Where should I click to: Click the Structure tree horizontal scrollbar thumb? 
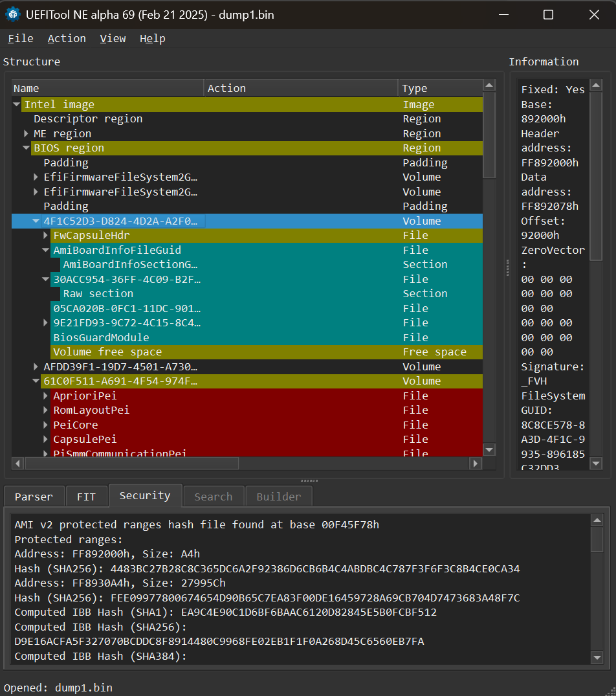132,464
